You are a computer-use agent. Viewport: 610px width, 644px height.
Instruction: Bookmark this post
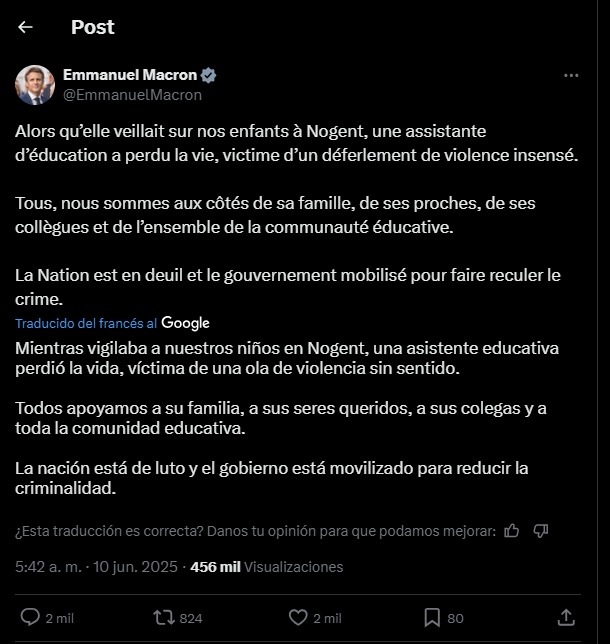(x=432, y=617)
